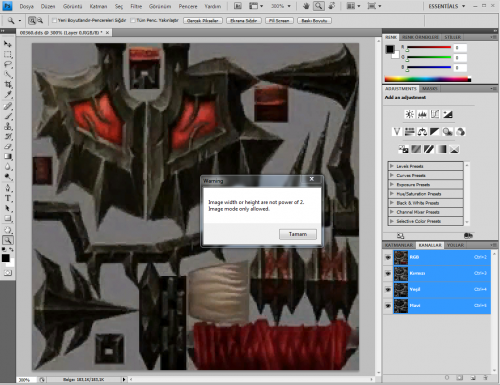Select the Healing Brush tool
Image resolution: width=500 pixels, height=385 pixels.
point(7,106)
